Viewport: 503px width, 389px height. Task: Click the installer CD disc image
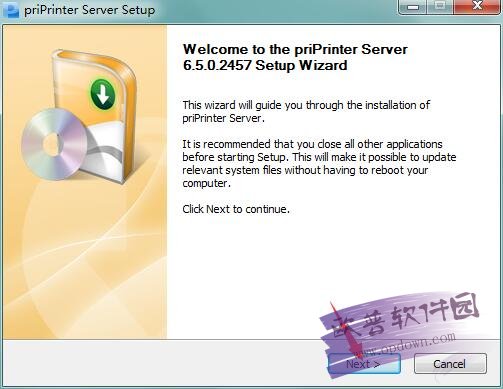coord(55,144)
